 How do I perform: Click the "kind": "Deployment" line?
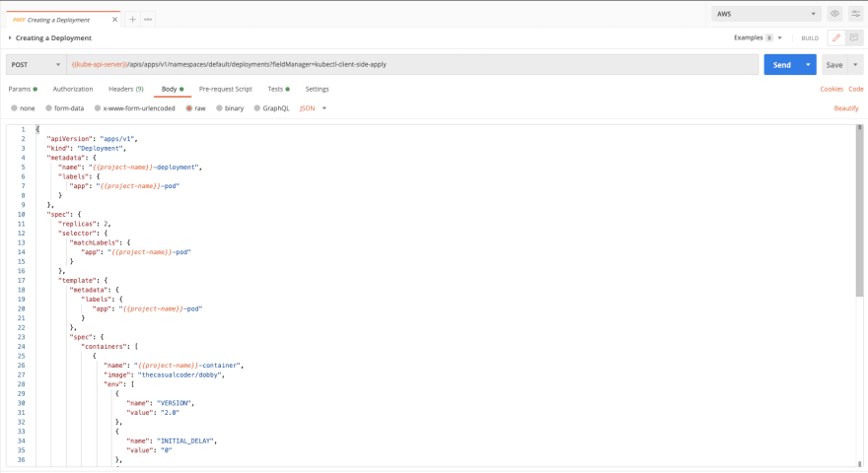[x=87, y=148]
